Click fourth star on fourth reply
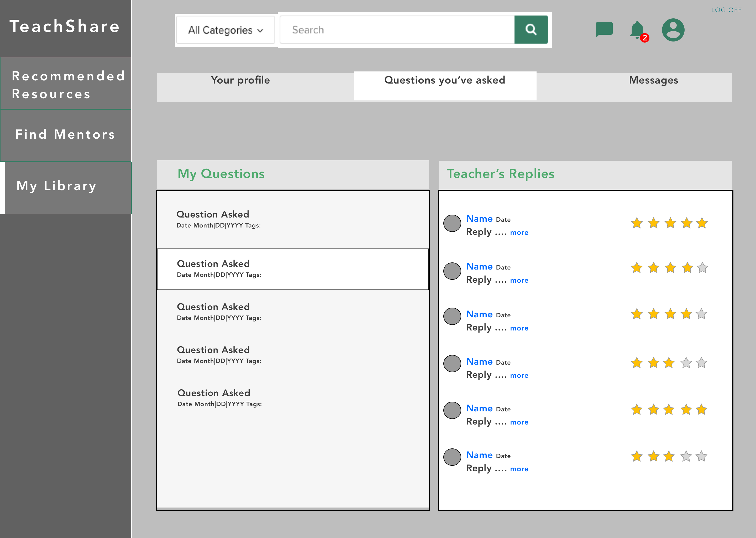The height and width of the screenshot is (538, 756). click(686, 363)
